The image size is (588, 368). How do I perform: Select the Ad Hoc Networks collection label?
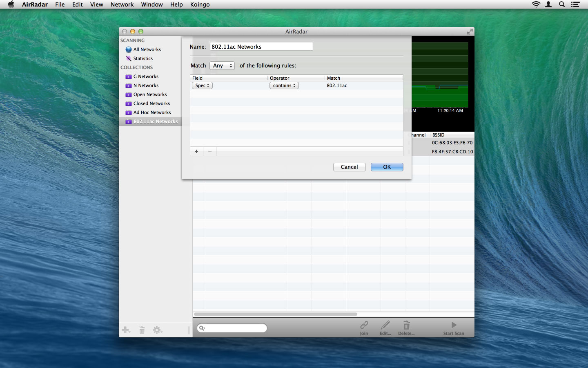click(152, 112)
